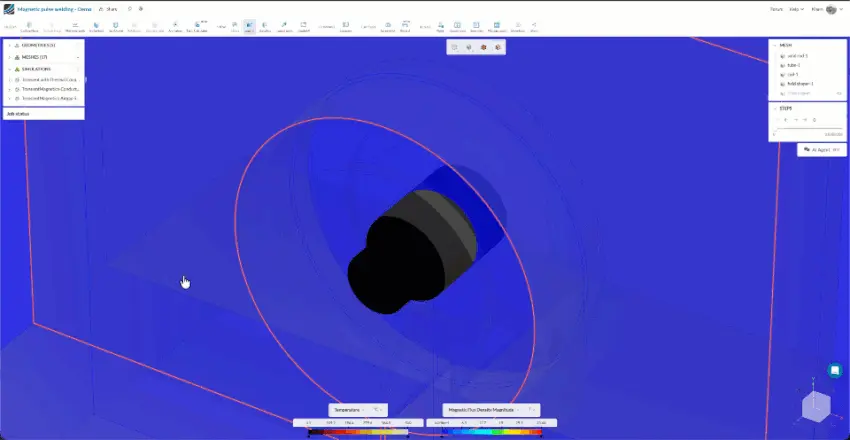Image resolution: width=850 pixels, height=440 pixels.
Task: Toggle visibility of tube 1
Action: (x=782, y=65)
